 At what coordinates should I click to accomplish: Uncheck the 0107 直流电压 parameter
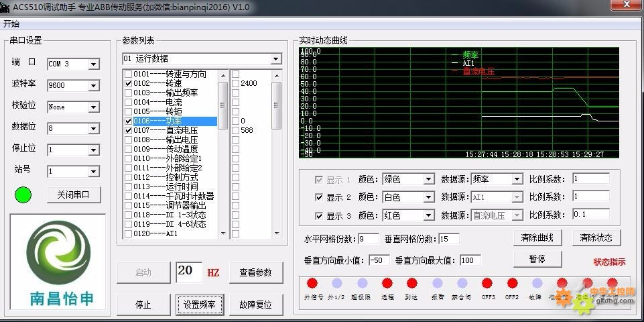[x=128, y=130]
